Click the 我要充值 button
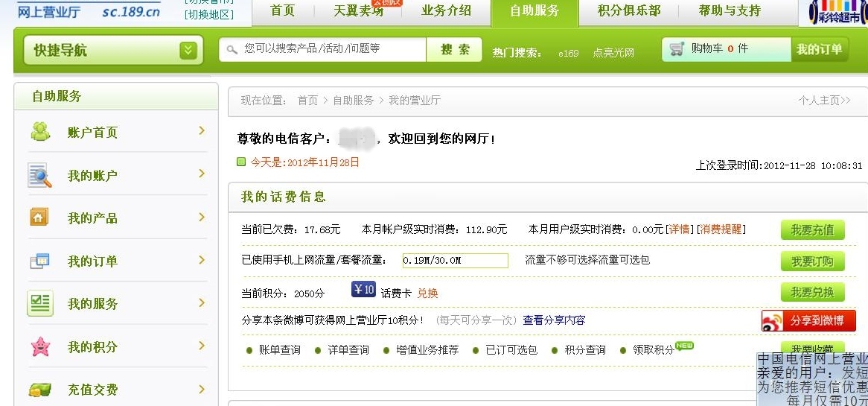Screen dimensions: 868x406 pos(812,230)
